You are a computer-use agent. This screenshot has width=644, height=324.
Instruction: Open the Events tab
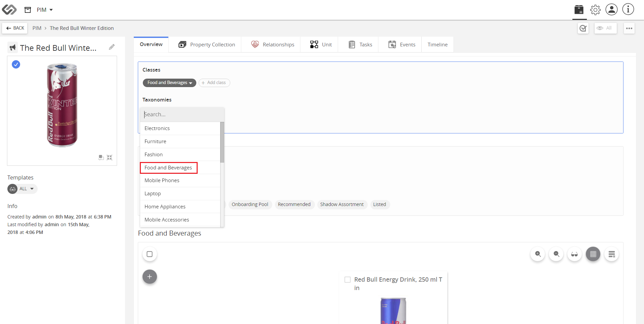402,44
